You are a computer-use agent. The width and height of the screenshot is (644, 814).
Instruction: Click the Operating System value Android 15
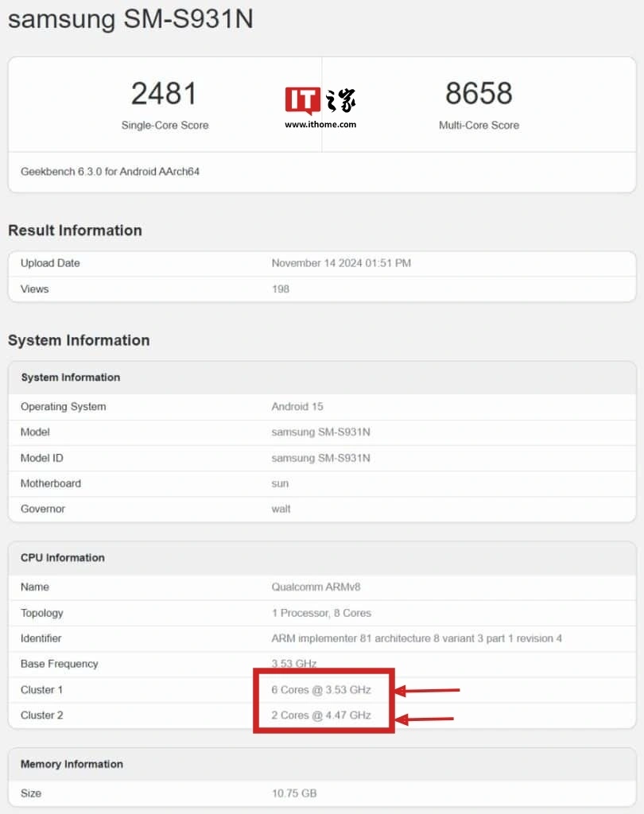[297, 406]
